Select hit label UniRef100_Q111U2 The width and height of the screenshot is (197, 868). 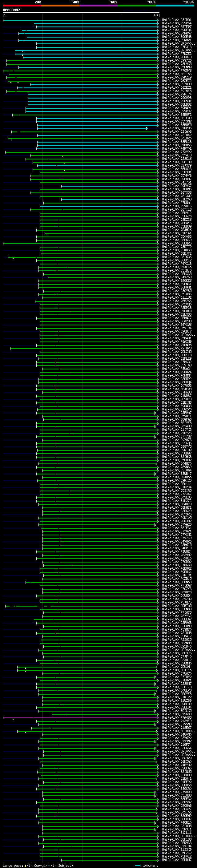176,298
